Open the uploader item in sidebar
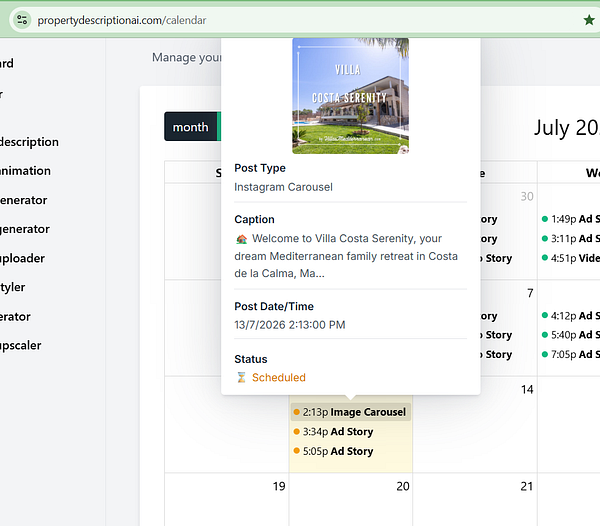600x526 pixels. pyautogui.click(x=22, y=258)
